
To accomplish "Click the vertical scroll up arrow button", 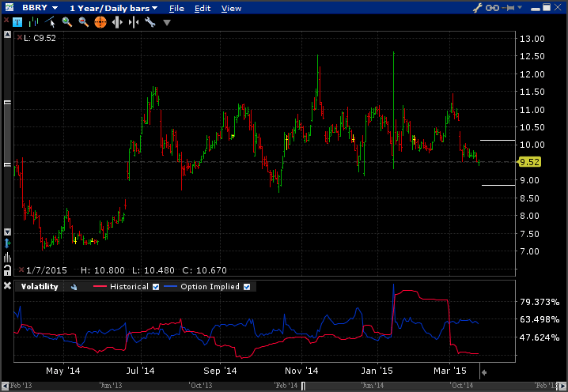I will coord(7,35).
